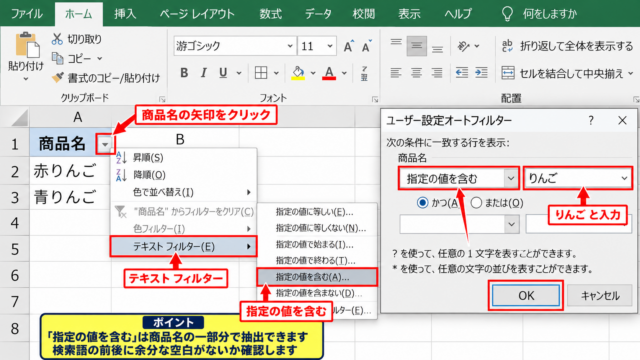The image size is (640, 360).
Task: Open the Font group dialog launcher
Action: coord(375,99)
